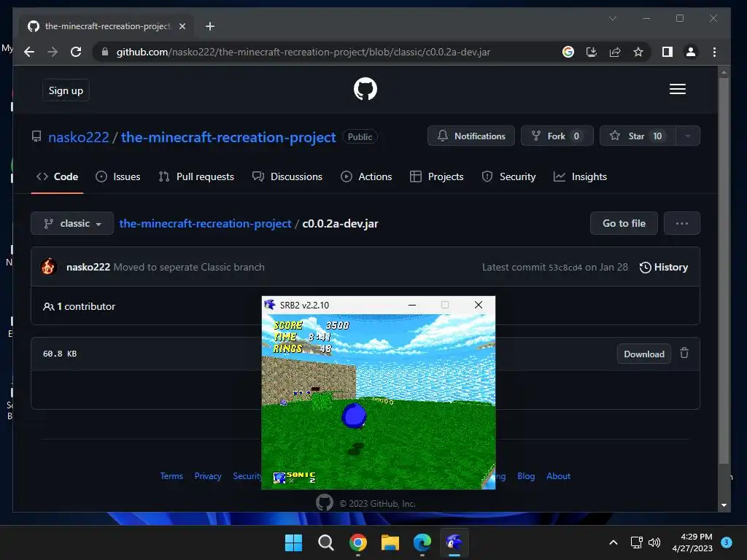Bookmark this page with the star icon
The width and height of the screenshot is (747, 560).
click(x=638, y=52)
